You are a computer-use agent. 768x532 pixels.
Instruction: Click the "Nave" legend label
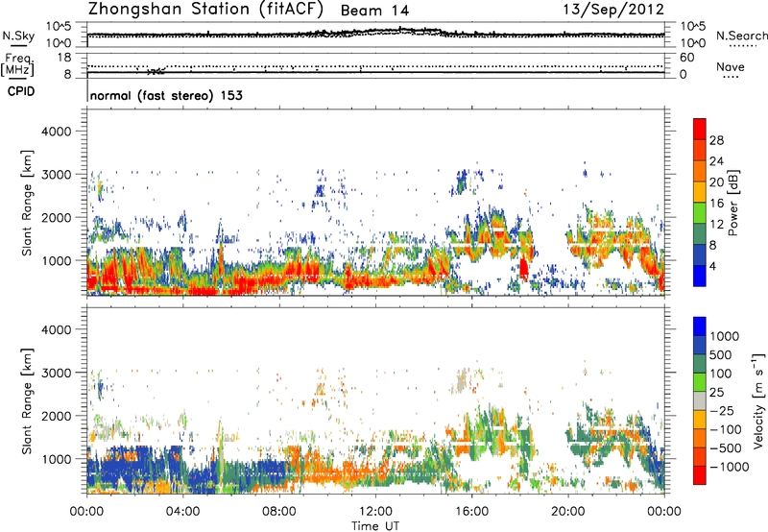coord(731,66)
